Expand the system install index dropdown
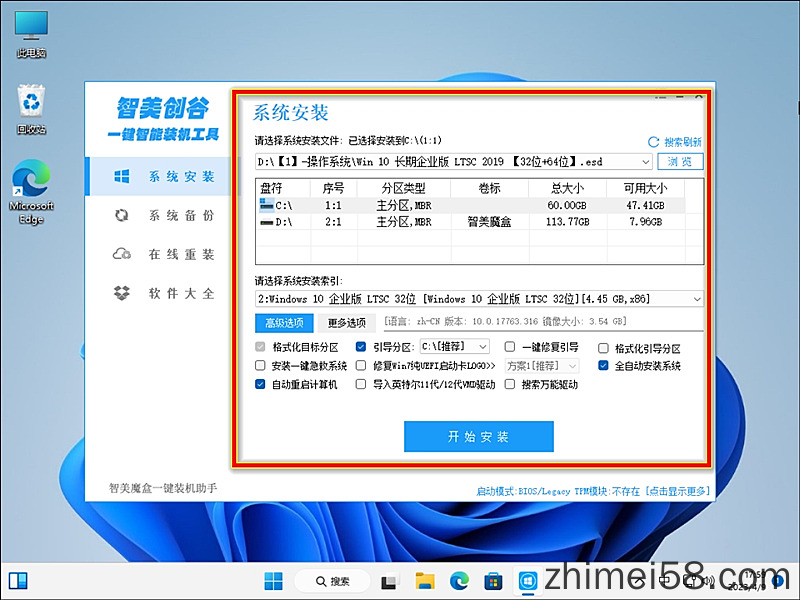The width and height of the screenshot is (800, 600). click(697, 299)
